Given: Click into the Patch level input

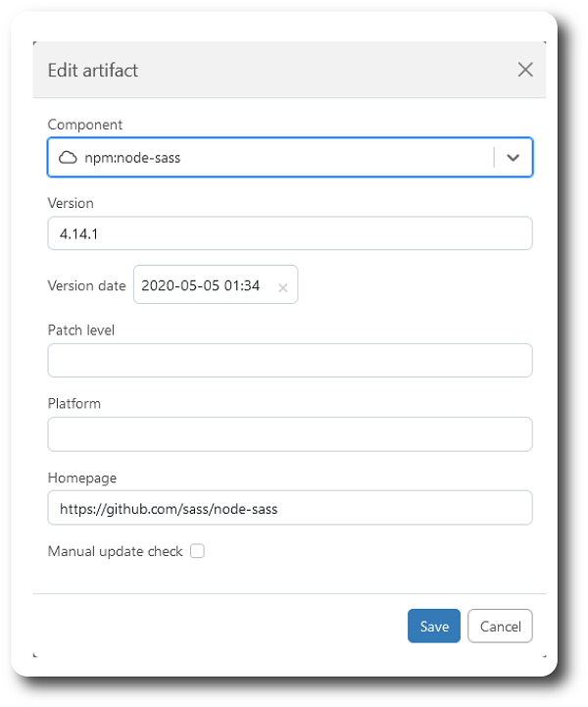Looking at the screenshot, I should (x=290, y=360).
